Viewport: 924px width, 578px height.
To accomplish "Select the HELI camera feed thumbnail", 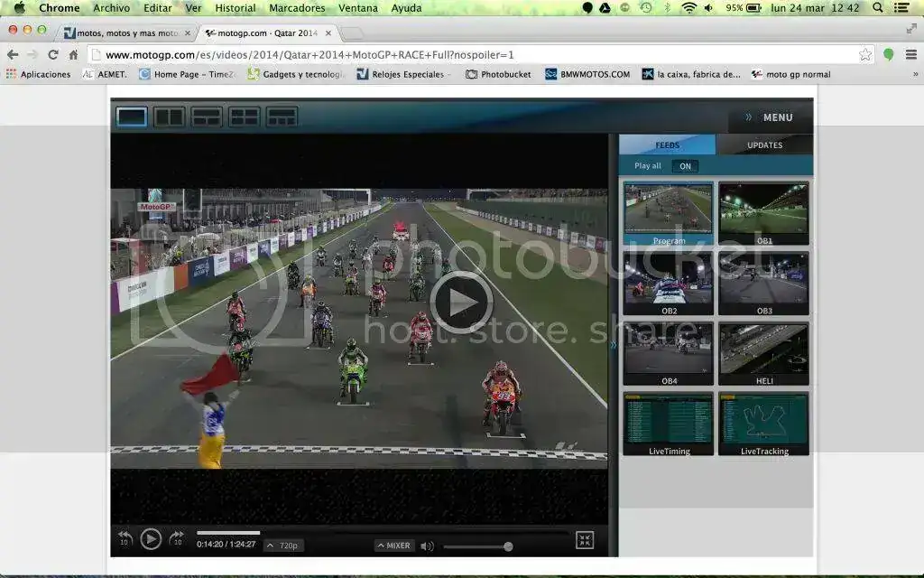I will 763,354.
